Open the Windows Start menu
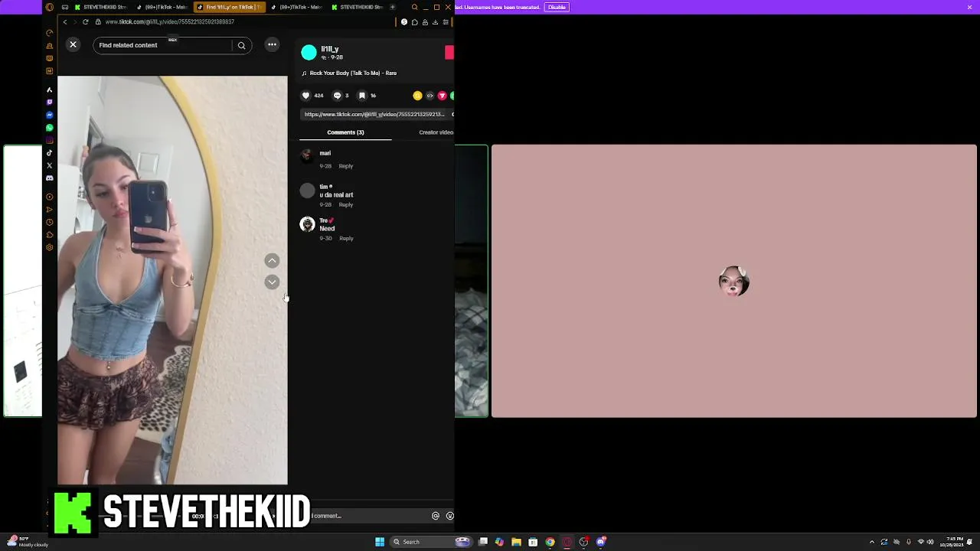The image size is (980, 551). 380,542
